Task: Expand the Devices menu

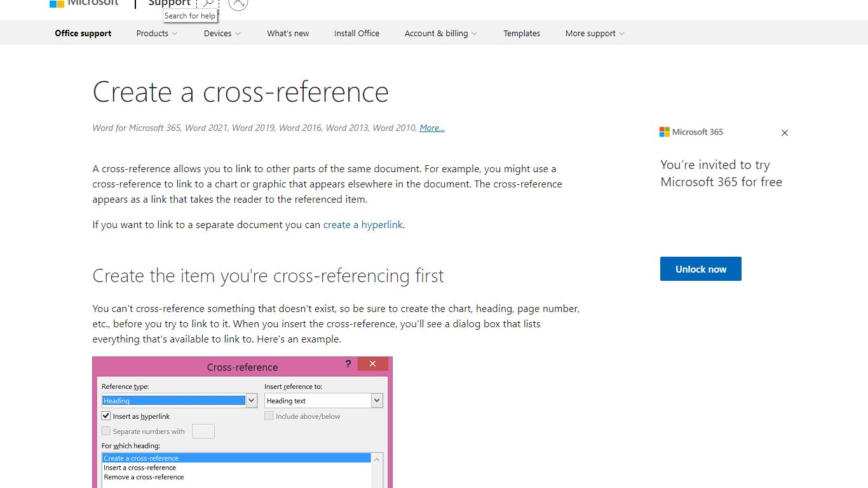Action: 222,34
